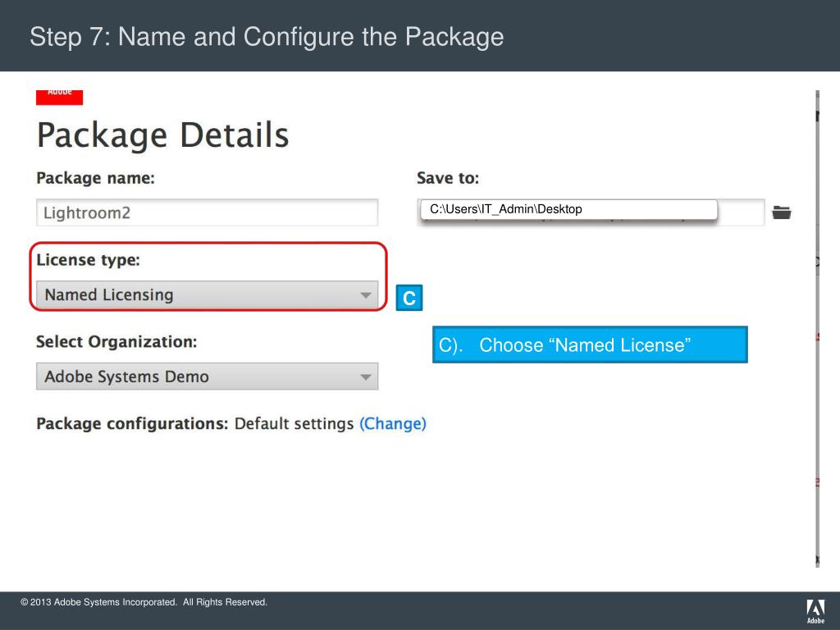Click the Step 7 slide title text
Viewport: 840px width, 630px height.
[x=267, y=37]
